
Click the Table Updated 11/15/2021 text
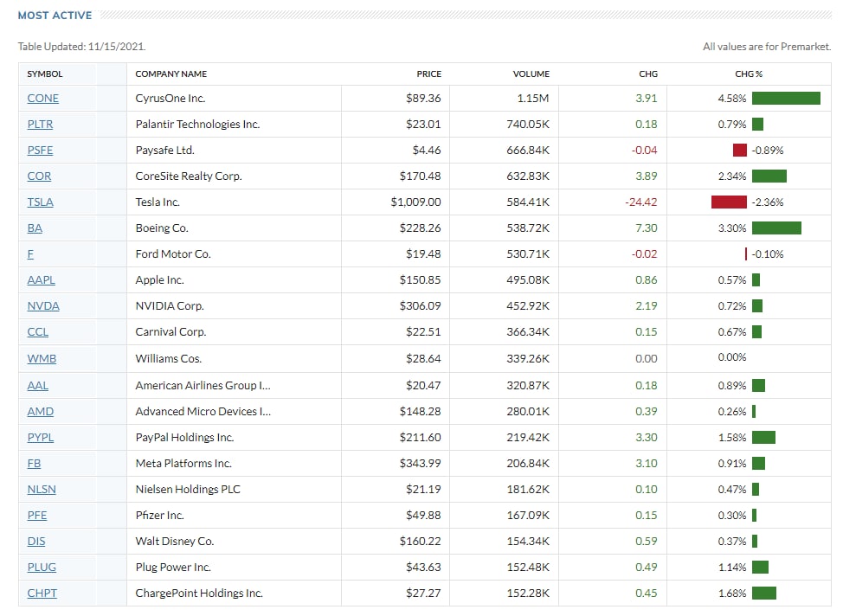[81, 47]
